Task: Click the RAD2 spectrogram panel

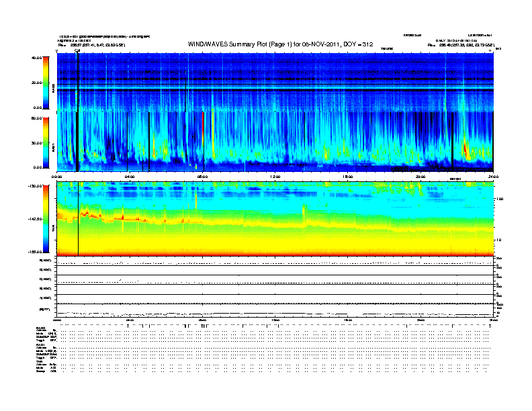Action: pyautogui.click(x=275, y=82)
